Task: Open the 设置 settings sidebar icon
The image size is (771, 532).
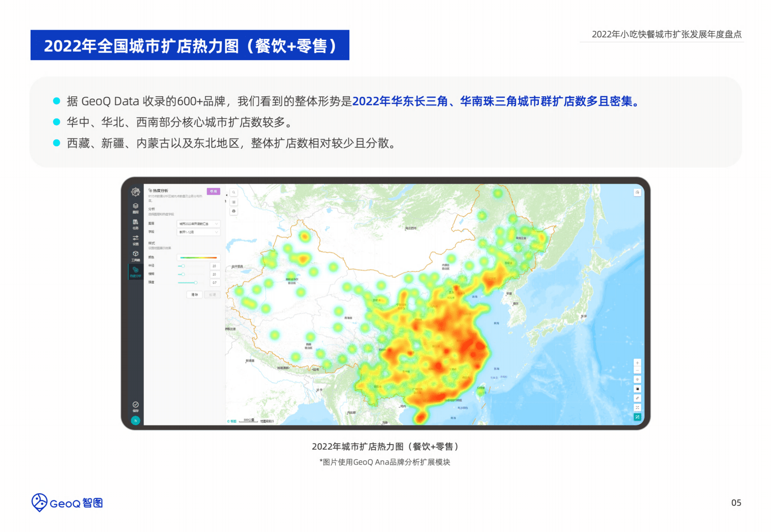Action: (x=136, y=240)
